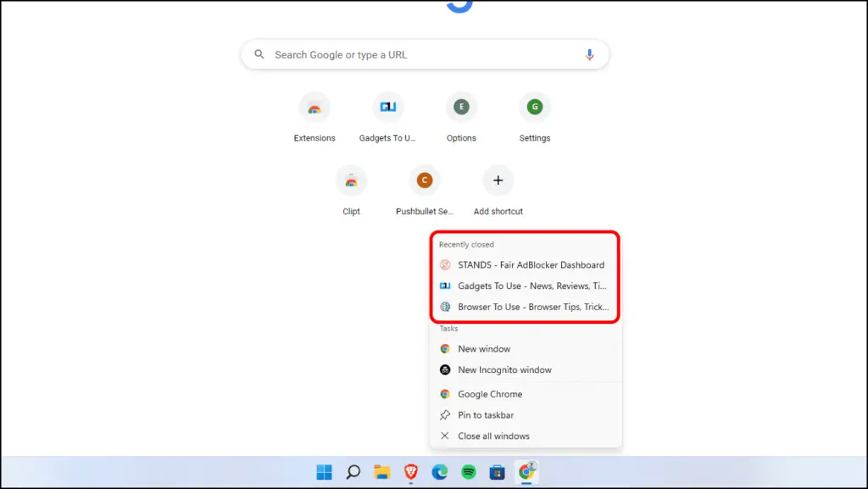Open the Extensions shortcut tile
This screenshot has width=868, height=489.
[314, 117]
